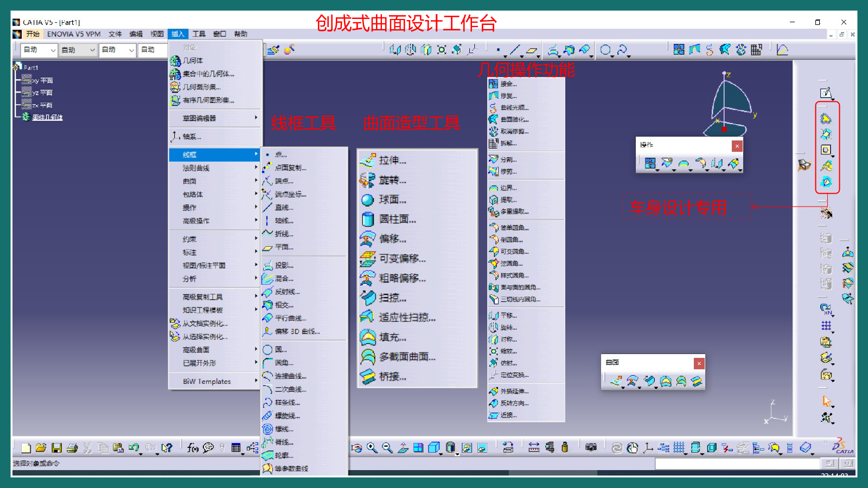This screenshot has height=488, width=868.
Task: Click 提取... in the operations list
Action: point(526,200)
